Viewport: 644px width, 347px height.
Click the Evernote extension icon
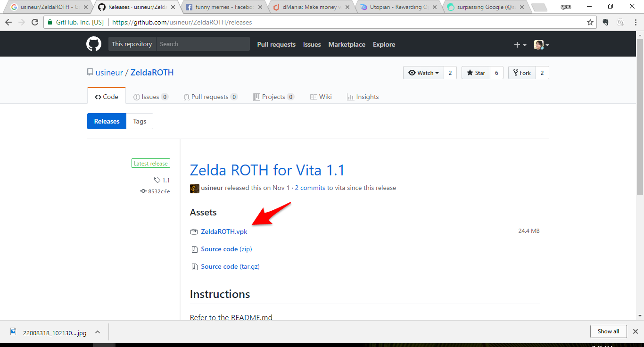(606, 22)
